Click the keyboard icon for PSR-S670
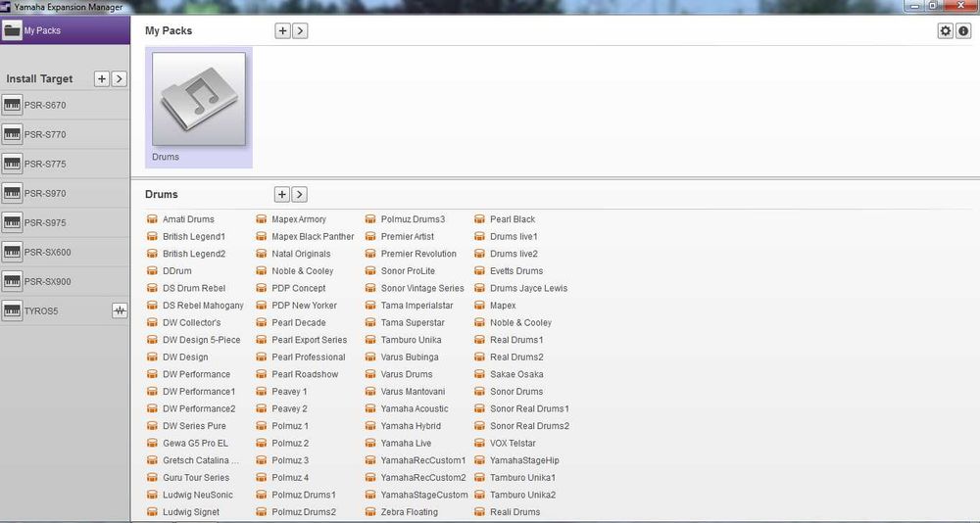 (12, 105)
